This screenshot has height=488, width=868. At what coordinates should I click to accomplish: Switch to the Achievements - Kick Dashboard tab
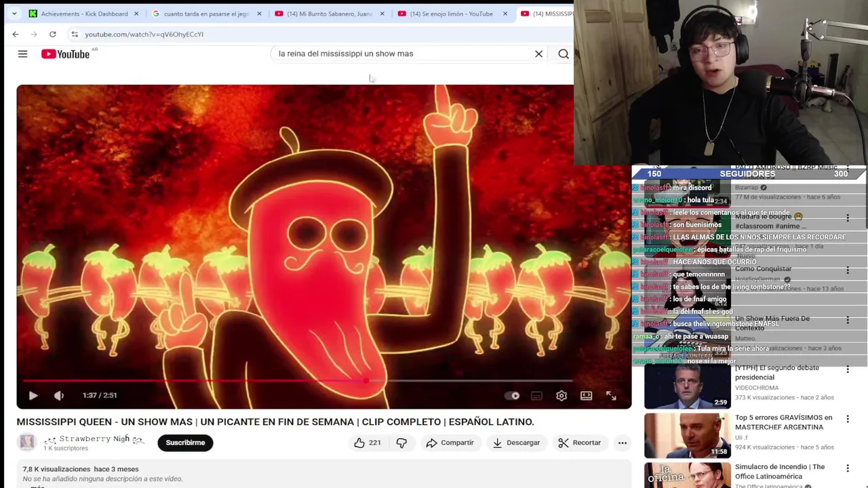[84, 14]
